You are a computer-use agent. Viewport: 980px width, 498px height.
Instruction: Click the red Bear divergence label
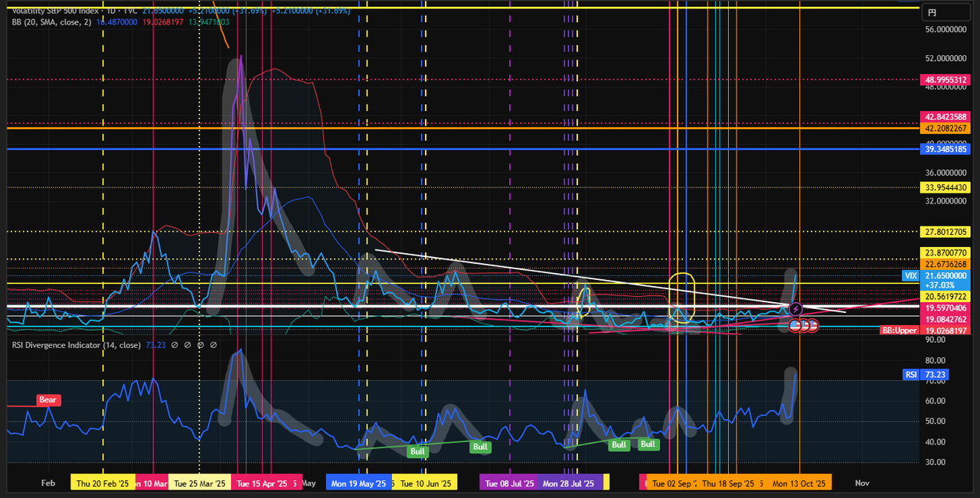point(49,400)
